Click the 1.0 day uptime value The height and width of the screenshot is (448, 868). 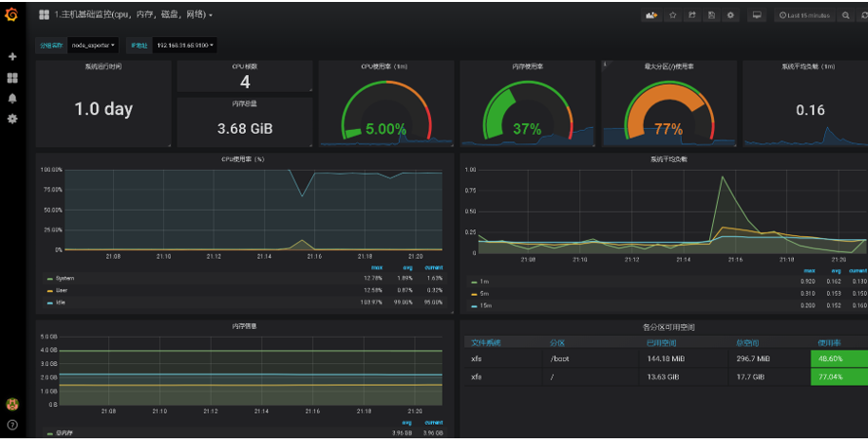pos(103,109)
